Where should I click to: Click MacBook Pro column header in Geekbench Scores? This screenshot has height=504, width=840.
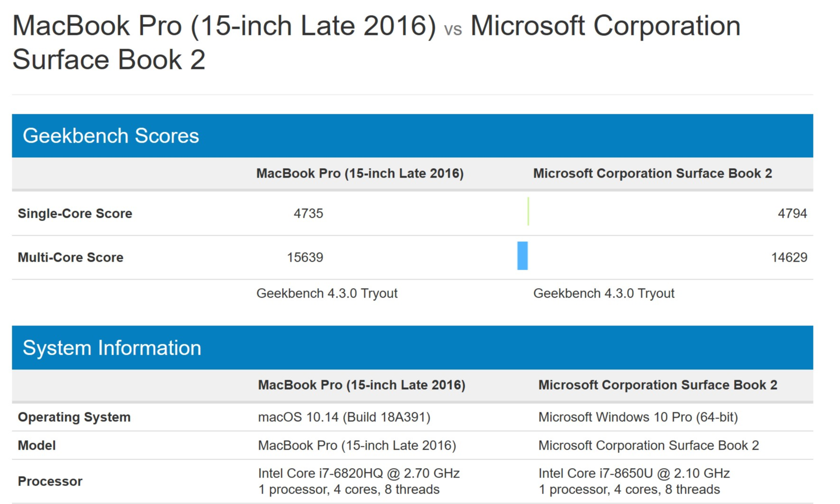(x=360, y=173)
